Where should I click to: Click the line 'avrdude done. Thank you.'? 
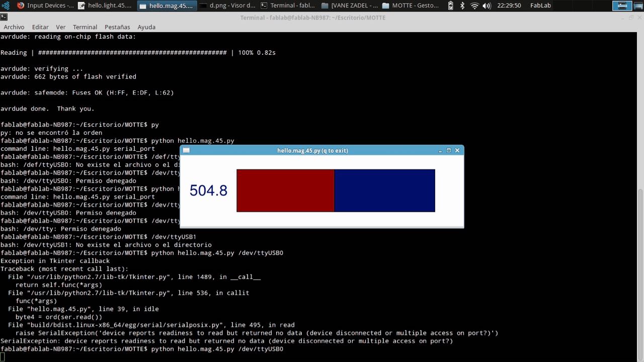[x=47, y=109]
